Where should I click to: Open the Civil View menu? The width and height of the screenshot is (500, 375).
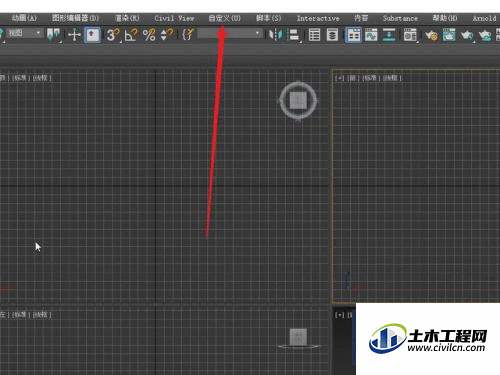pyautogui.click(x=174, y=18)
